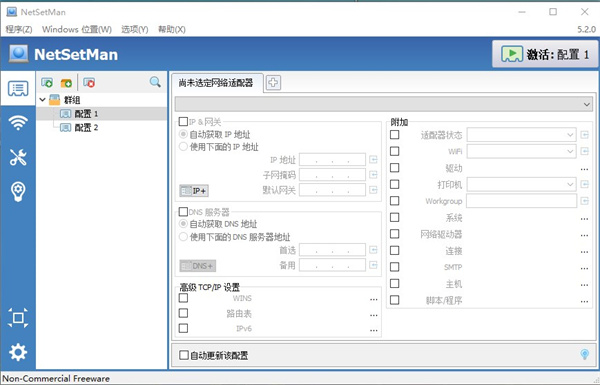Screen dimensions: 600x385
Task: Click the blue hint lightbulb icon
Action: (x=585, y=354)
